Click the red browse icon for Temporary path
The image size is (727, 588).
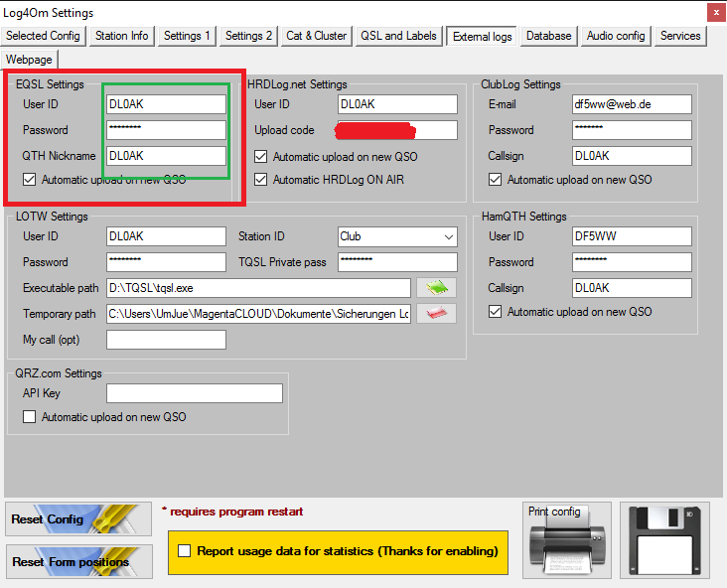tap(436, 314)
